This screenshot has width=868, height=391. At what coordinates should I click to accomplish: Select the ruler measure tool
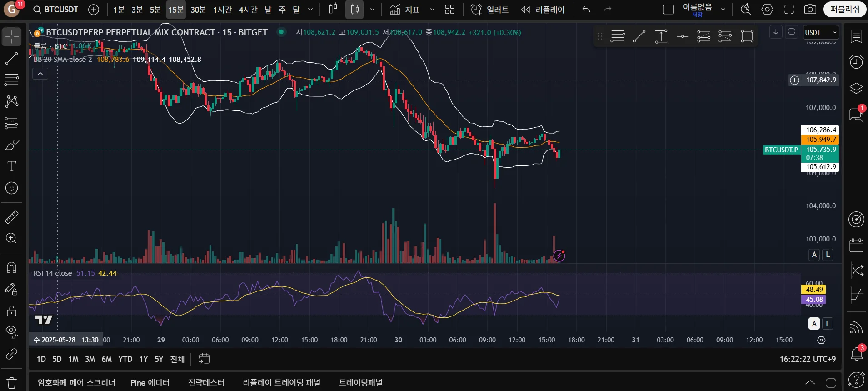pyautogui.click(x=11, y=217)
